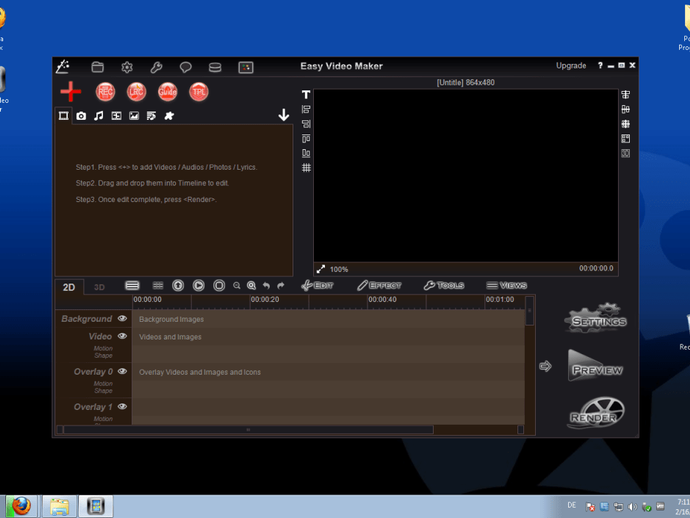Click the timeline list view icon

132,286
